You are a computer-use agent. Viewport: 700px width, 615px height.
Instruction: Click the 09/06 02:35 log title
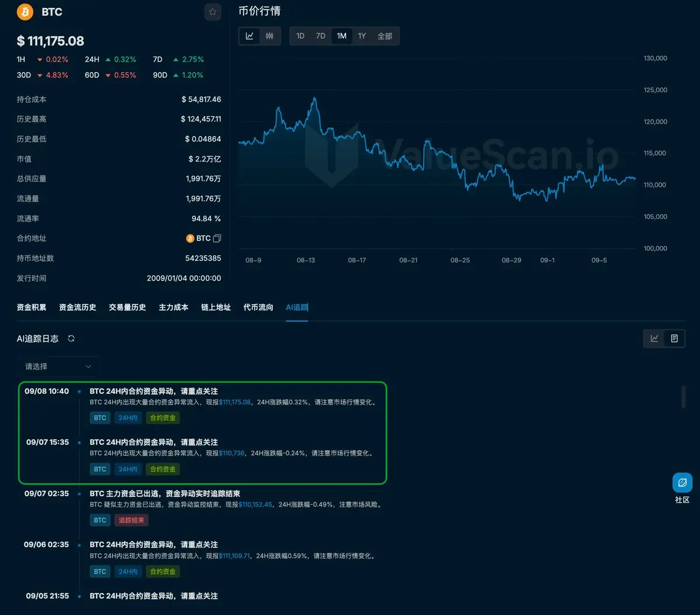pyautogui.click(x=153, y=545)
